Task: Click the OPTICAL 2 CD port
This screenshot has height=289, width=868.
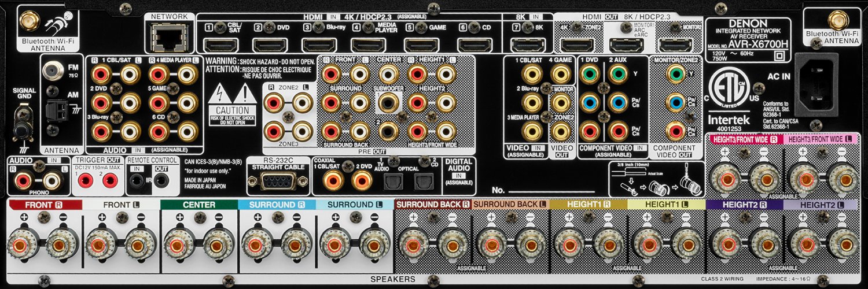Action: point(423,183)
